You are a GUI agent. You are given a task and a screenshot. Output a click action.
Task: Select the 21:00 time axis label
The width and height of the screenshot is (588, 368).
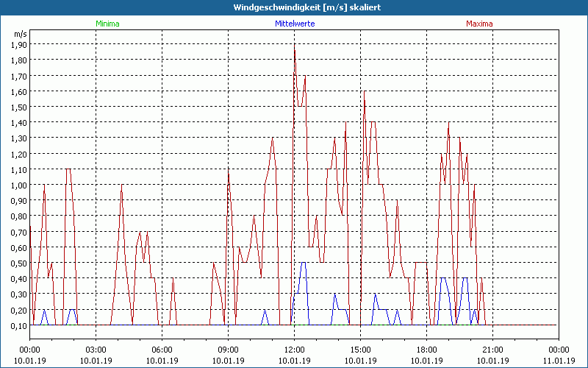[492, 350]
